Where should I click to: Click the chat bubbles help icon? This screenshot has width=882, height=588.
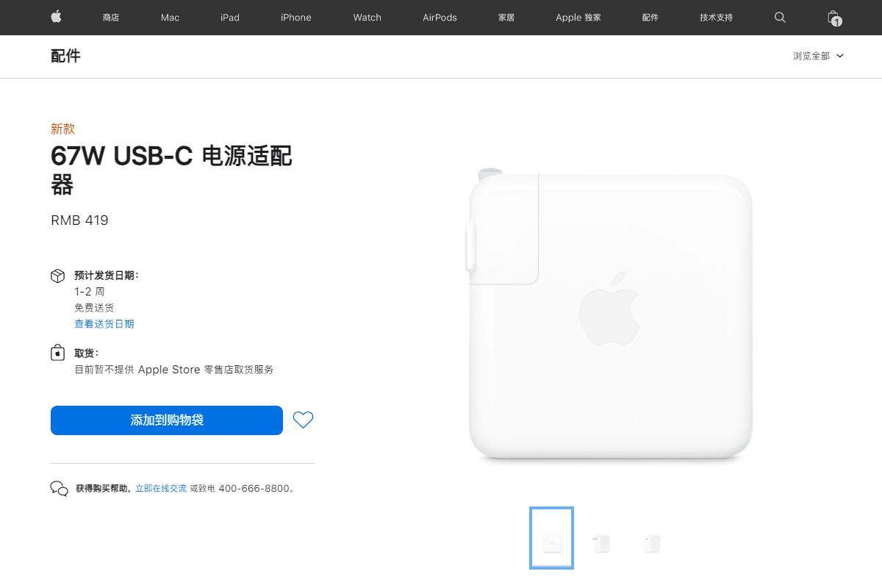[59, 489]
